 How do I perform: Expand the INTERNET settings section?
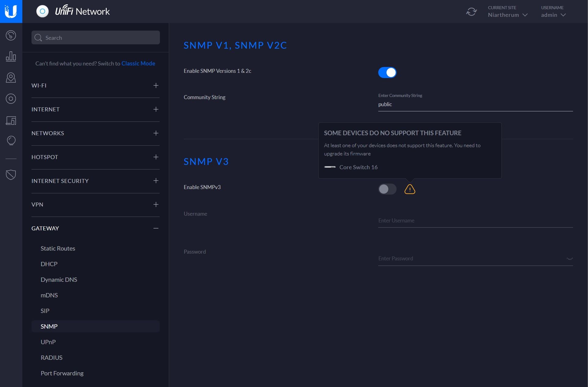tap(156, 109)
